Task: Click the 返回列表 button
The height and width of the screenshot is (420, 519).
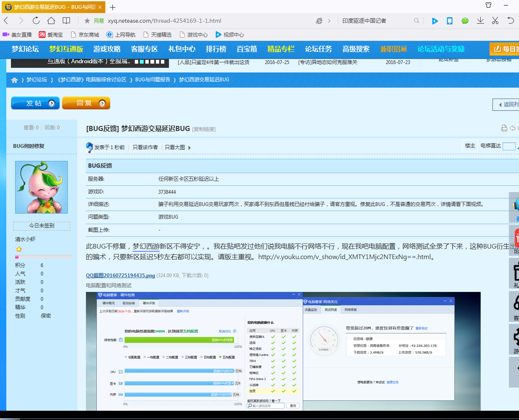Action: (506, 104)
